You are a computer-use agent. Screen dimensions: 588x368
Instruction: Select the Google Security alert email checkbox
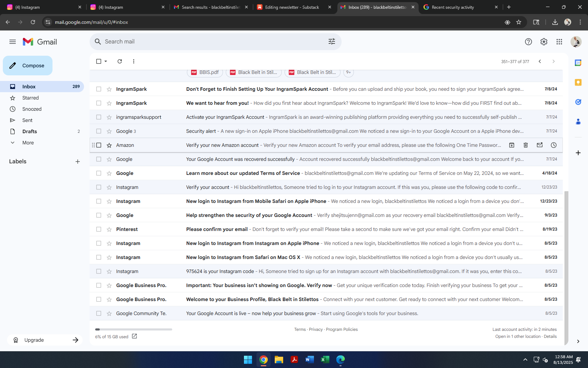point(99,131)
